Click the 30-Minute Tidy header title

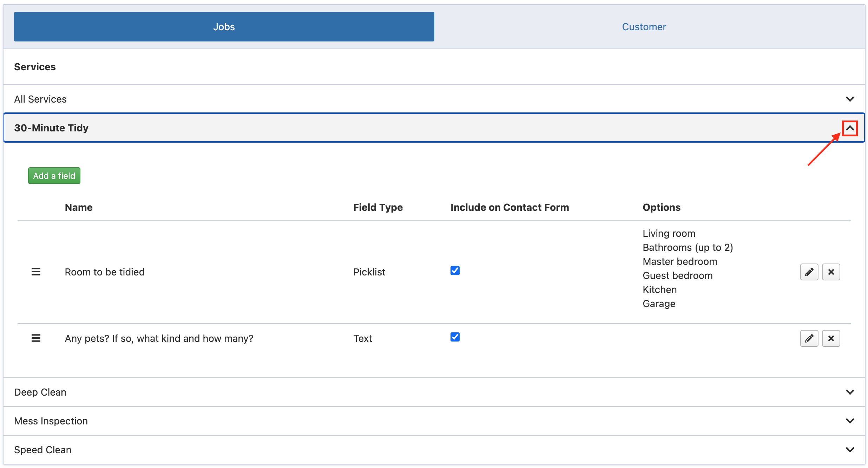(51, 128)
